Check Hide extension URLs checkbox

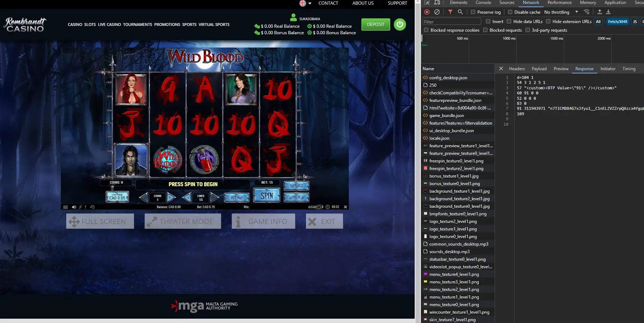click(548, 21)
